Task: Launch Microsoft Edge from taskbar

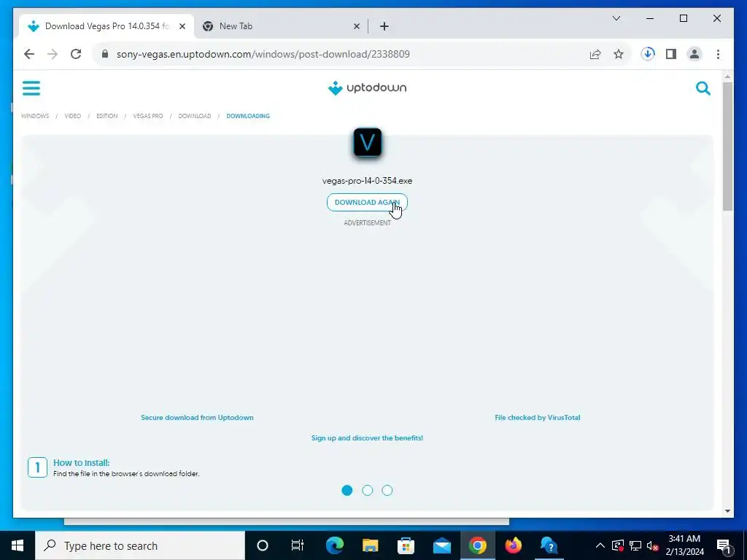Action: click(x=334, y=545)
